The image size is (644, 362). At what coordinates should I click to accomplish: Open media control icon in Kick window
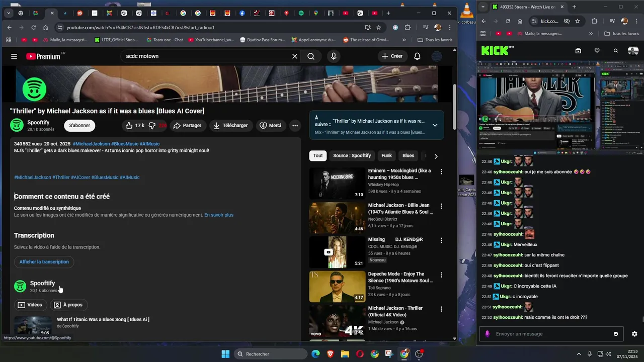click(x=612, y=21)
